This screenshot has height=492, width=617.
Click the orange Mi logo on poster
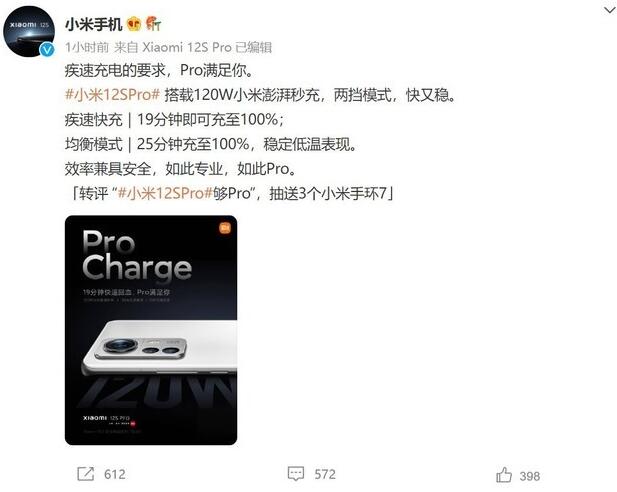click(225, 228)
